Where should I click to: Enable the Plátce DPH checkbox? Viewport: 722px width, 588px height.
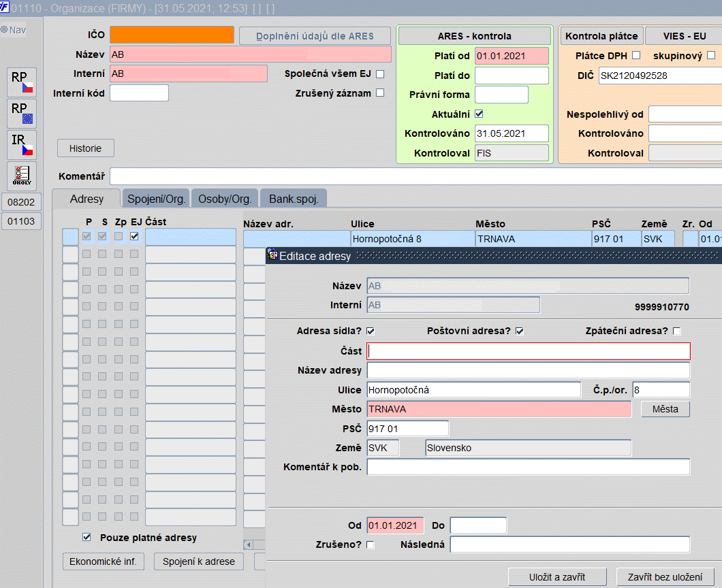tap(636, 55)
